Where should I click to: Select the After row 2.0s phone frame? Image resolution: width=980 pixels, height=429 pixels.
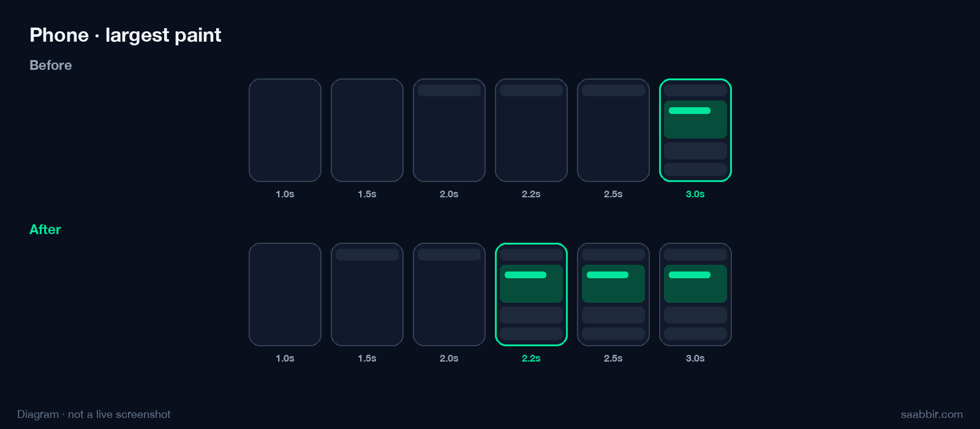[x=449, y=294]
